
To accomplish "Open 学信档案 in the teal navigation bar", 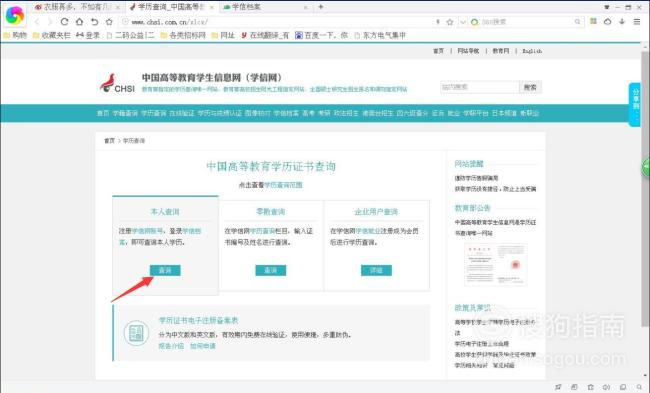I will pos(286,113).
